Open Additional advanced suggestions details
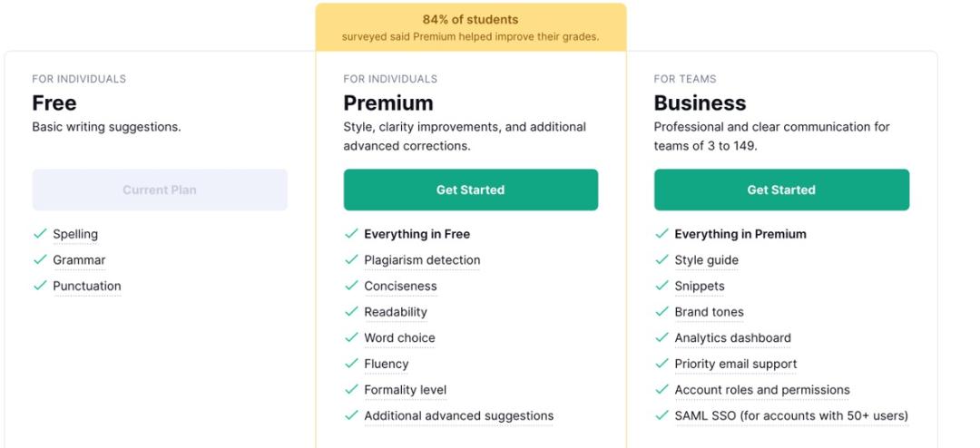Screen dimensions: 980x448 point(458,416)
